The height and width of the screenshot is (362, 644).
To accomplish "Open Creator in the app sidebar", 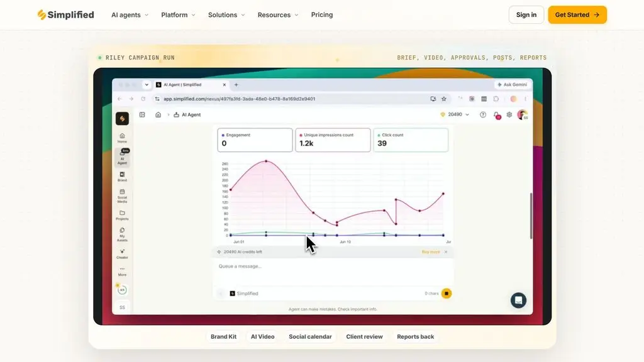I will [x=122, y=254].
